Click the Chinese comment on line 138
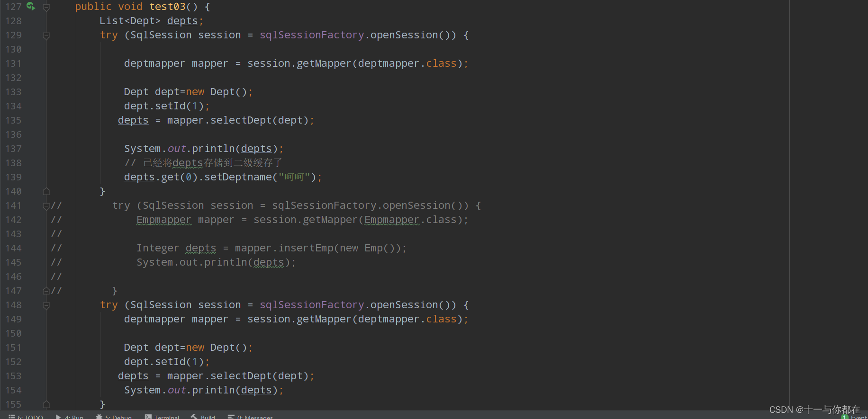 pyautogui.click(x=203, y=163)
